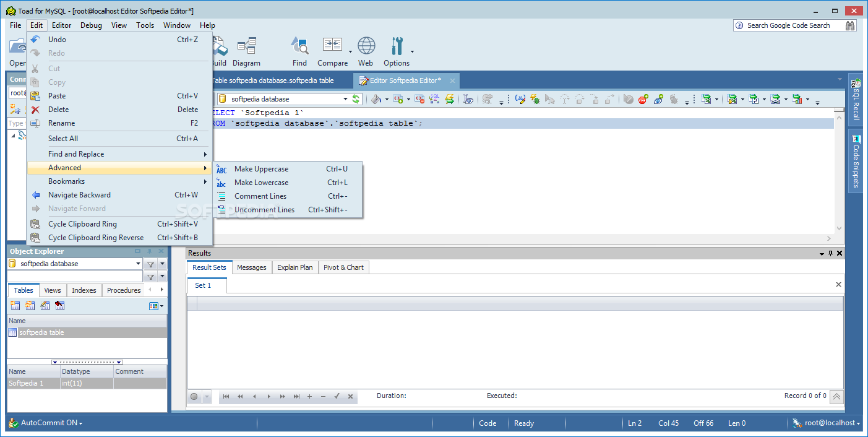Select Make Uppercase in Advanced submenu
Image resolution: width=868 pixels, height=437 pixels.
pyautogui.click(x=288, y=169)
